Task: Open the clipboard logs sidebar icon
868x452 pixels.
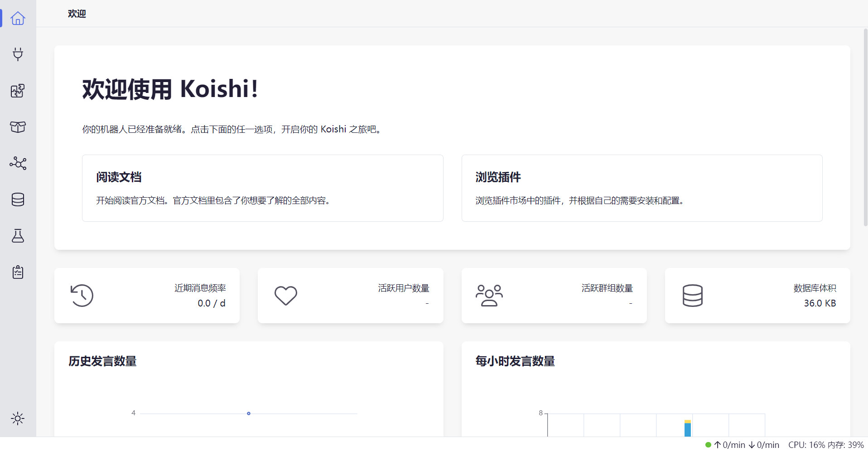Action: tap(18, 272)
